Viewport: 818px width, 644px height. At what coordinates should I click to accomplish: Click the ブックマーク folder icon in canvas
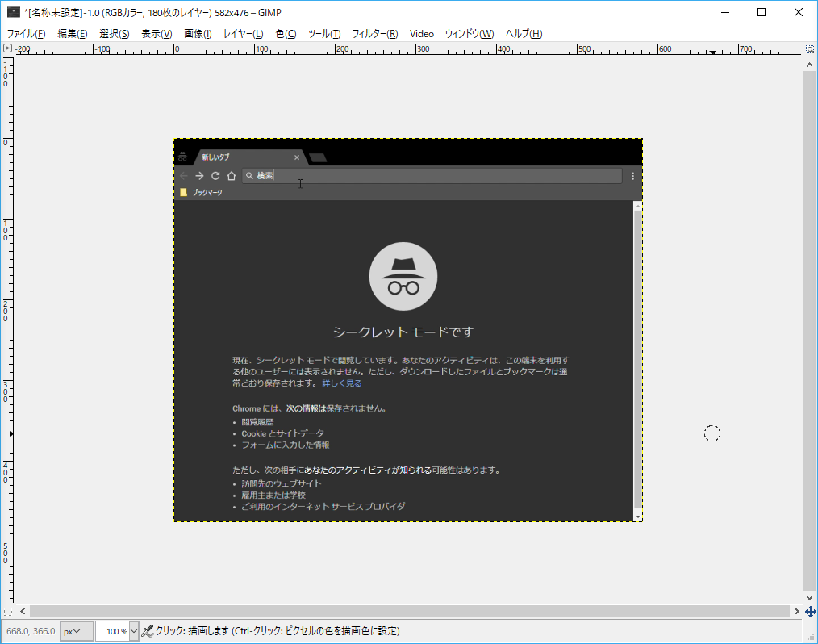point(184,192)
